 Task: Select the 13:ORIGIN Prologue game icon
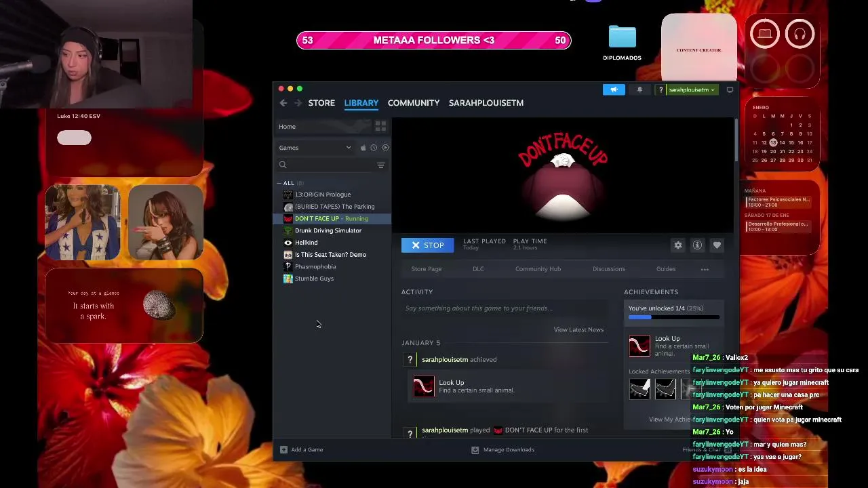[x=288, y=195]
